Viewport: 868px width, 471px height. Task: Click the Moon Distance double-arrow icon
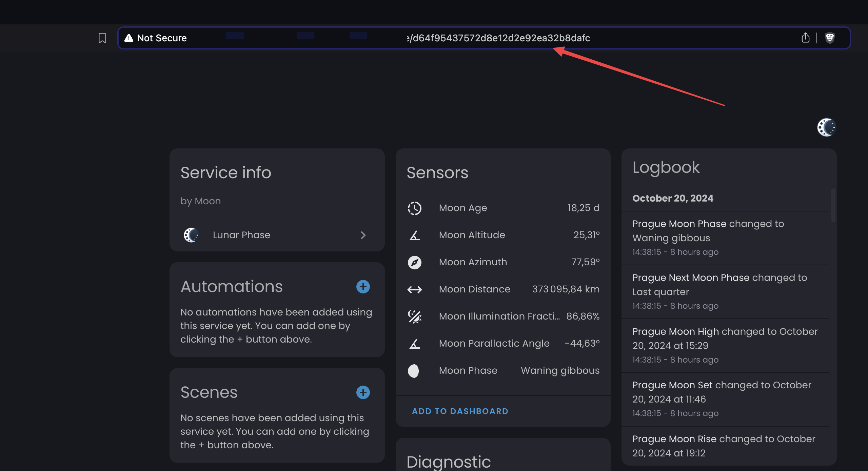(414, 289)
